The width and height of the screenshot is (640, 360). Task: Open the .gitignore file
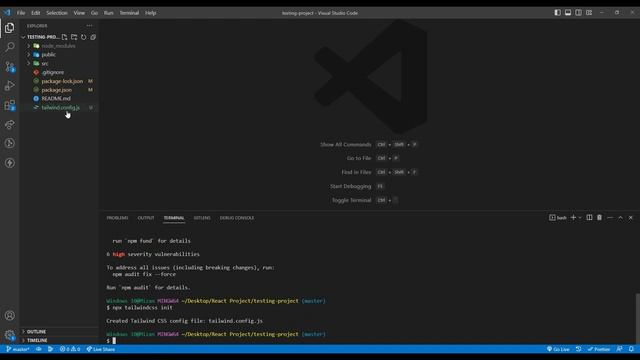point(58,72)
